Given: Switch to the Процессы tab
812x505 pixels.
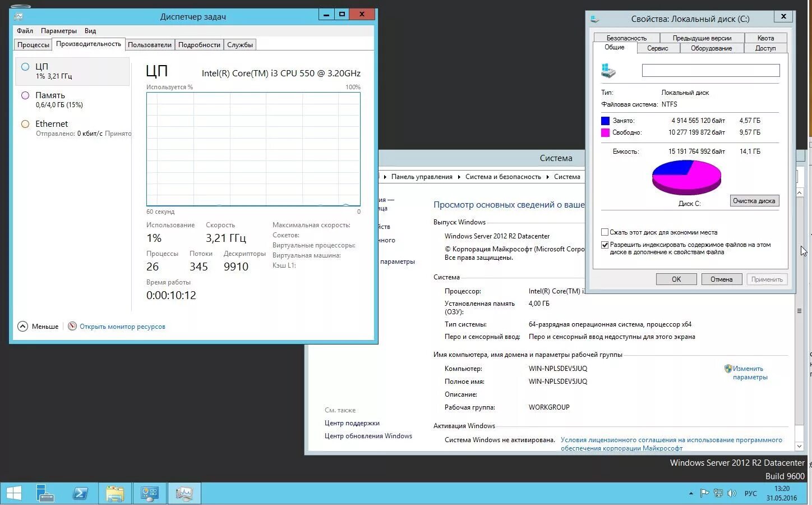Looking at the screenshot, I should coord(33,45).
